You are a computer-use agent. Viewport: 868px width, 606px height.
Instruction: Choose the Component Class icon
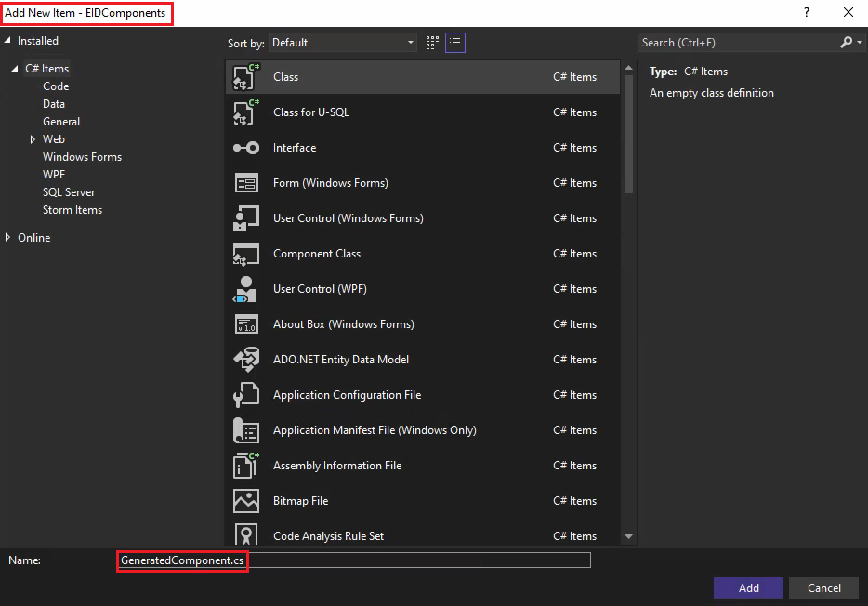[x=245, y=254]
